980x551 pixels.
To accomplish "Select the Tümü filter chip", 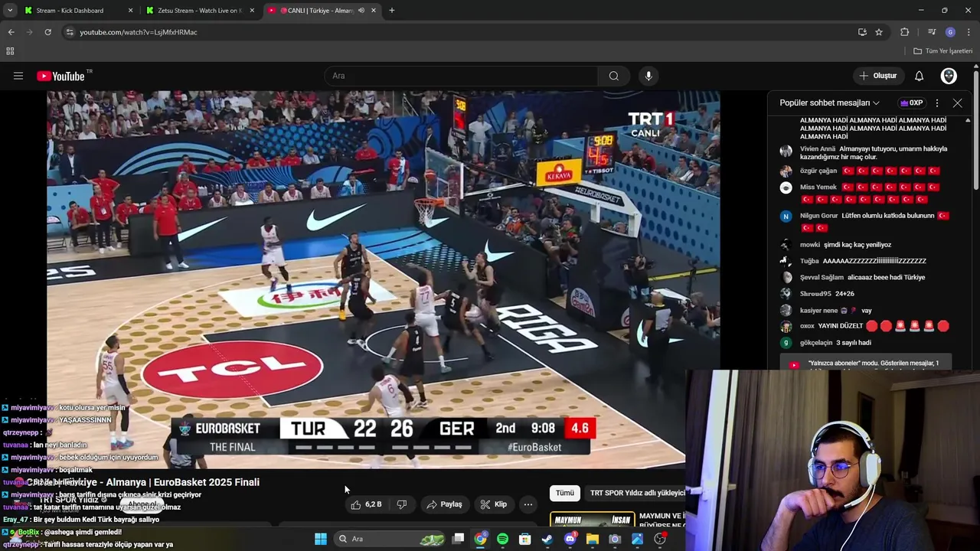I will [x=564, y=493].
